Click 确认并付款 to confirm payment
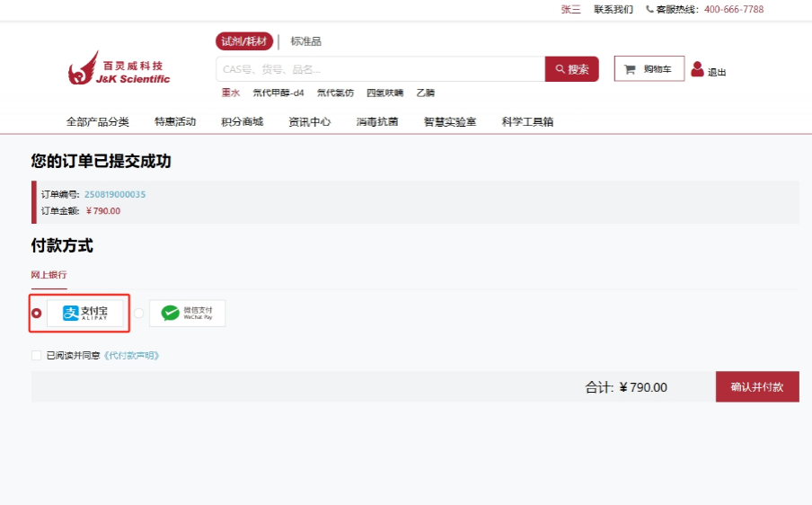The image size is (812, 505). tap(756, 387)
